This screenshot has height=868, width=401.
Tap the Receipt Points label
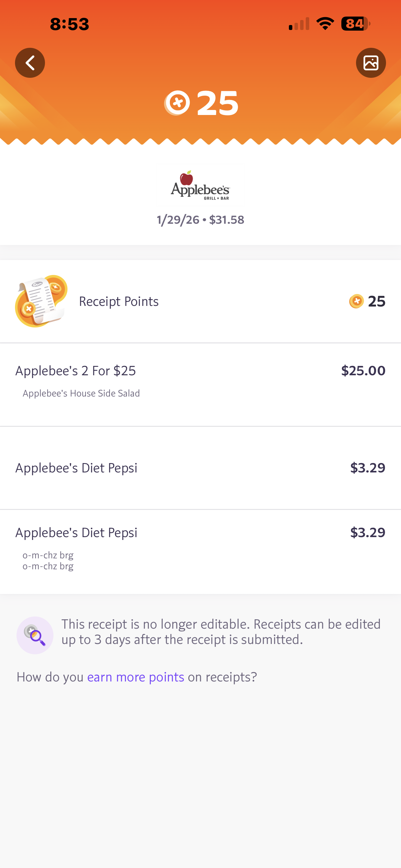(x=118, y=302)
